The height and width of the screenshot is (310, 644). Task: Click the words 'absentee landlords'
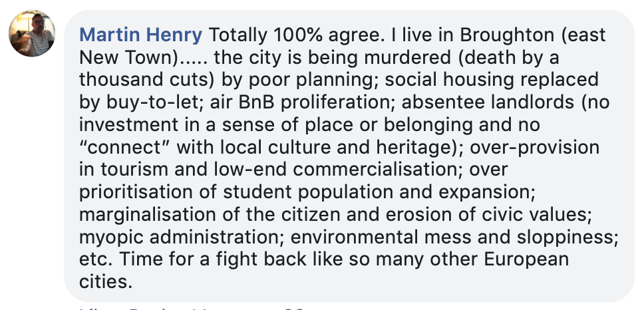tap(488, 102)
